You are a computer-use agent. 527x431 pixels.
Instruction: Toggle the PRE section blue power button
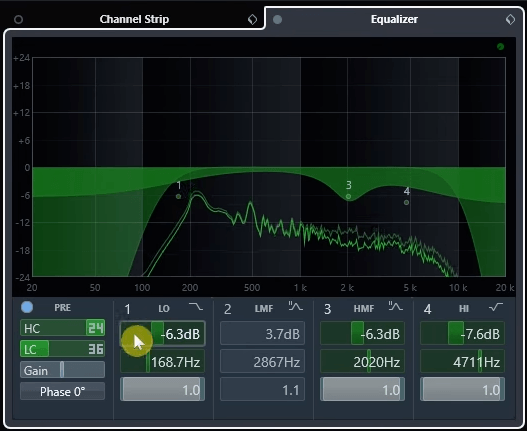coord(27,307)
